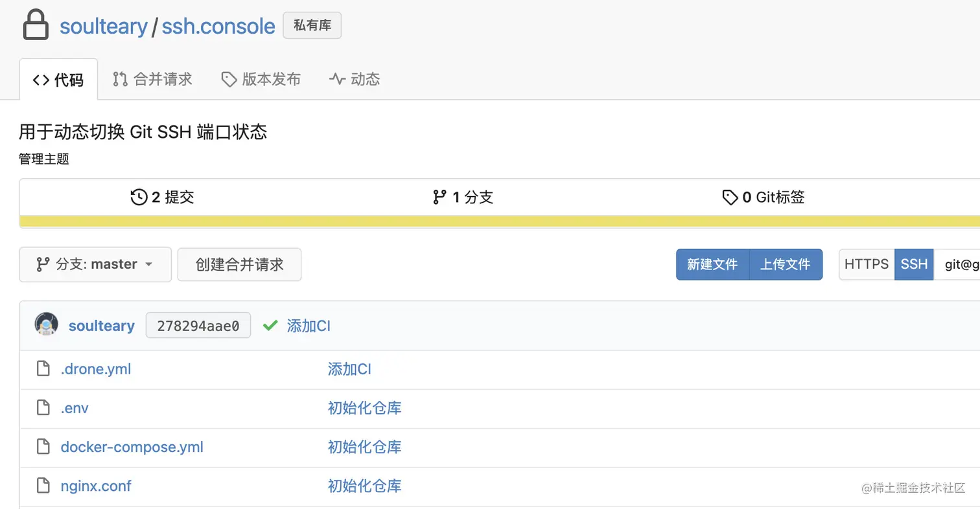
Task: Open 初始化仓库 commit in .env row
Action: tap(365, 408)
